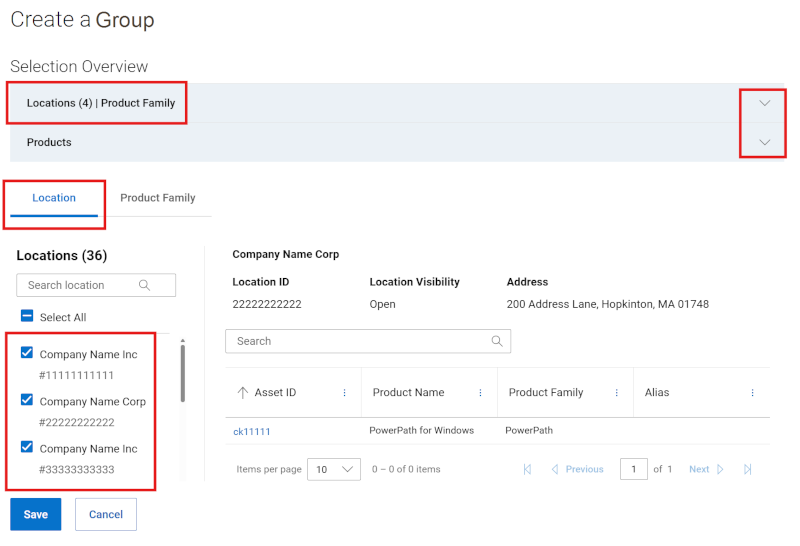Uncheck Company Name Inc #11111111111
Screen dimensions: 800x546
point(27,353)
